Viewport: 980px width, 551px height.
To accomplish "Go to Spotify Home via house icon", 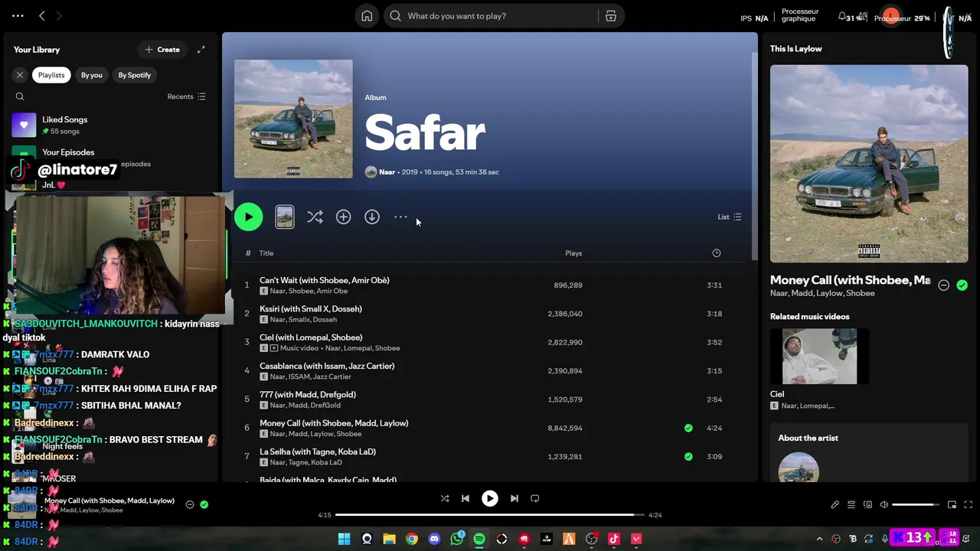I will pyautogui.click(x=367, y=16).
